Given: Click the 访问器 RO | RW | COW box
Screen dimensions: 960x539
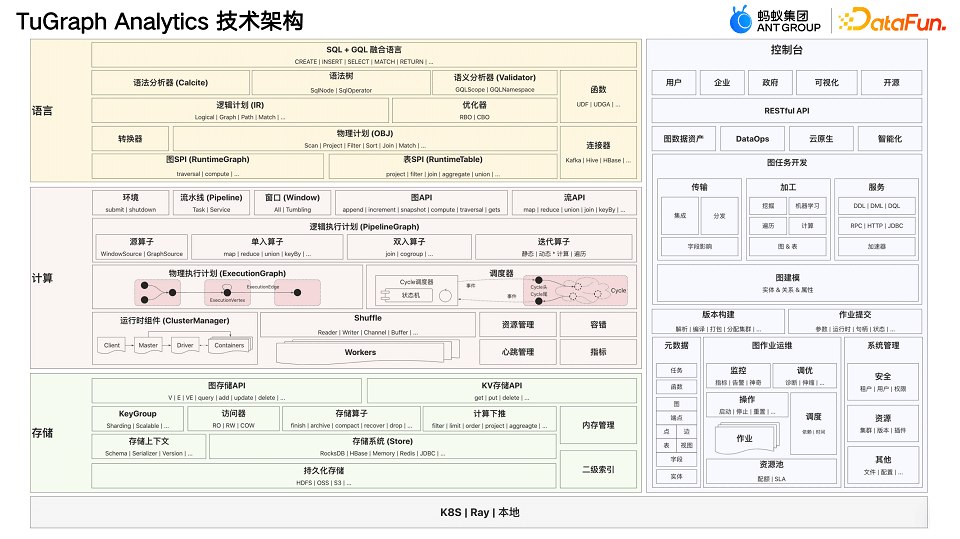Looking at the screenshot, I should [233, 419].
